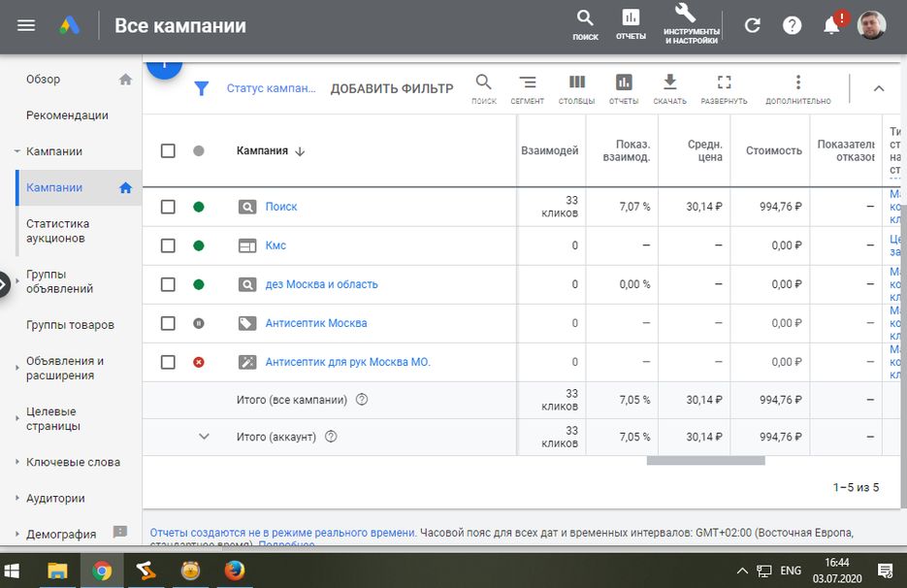Open status dropdown for Антисептик Москва
Screen dimensions: 907x588
coord(199,323)
